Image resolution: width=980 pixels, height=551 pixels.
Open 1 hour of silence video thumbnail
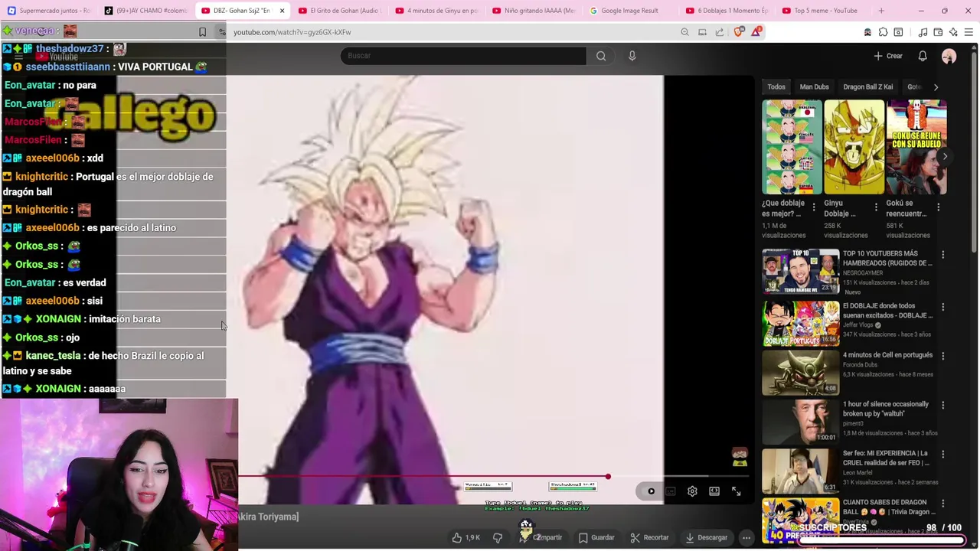[800, 421]
